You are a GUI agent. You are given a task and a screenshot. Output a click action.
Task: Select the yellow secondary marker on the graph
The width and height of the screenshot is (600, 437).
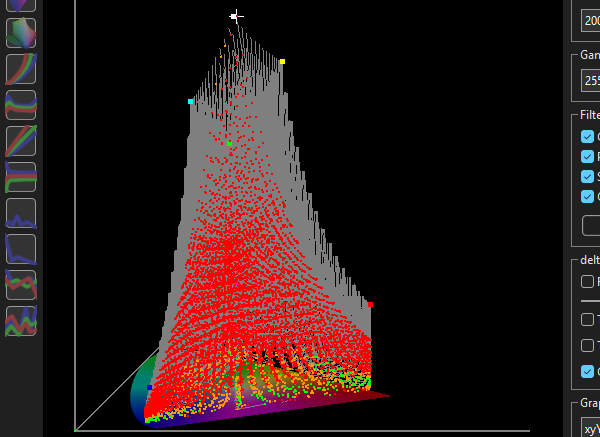click(x=282, y=62)
